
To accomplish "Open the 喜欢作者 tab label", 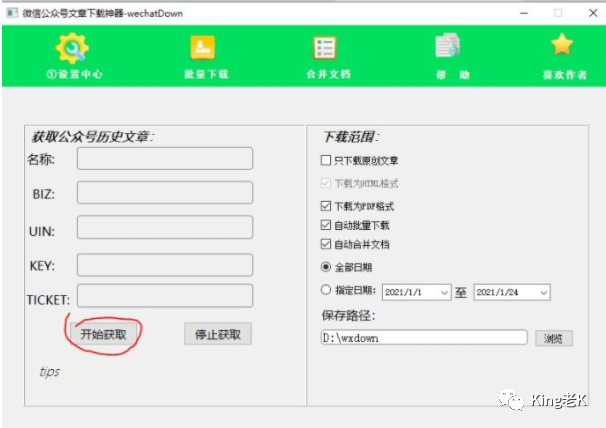I will click(x=565, y=74).
